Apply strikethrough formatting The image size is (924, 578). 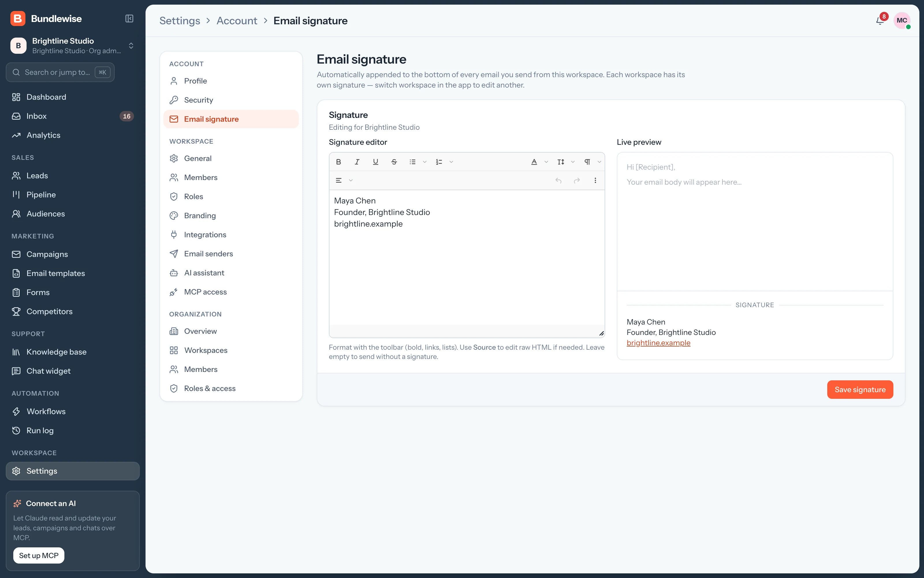pos(394,162)
